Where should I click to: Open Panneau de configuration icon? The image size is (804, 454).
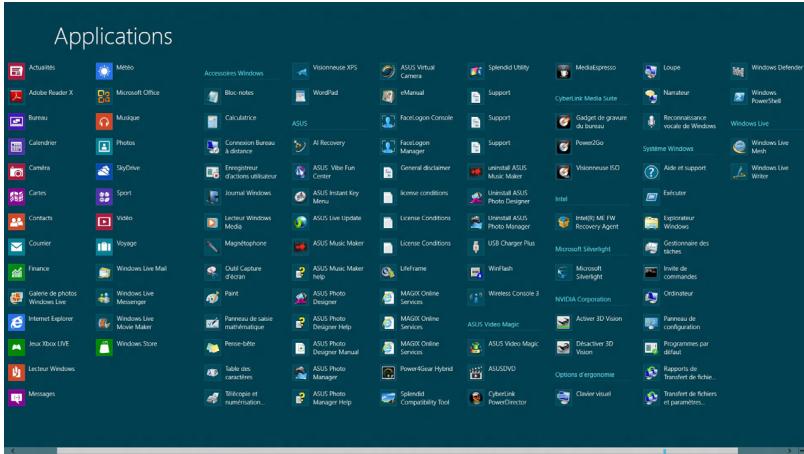pos(651,323)
